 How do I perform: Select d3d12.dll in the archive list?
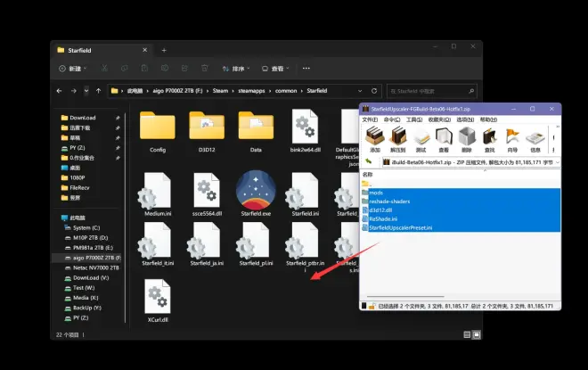click(x=461, y=210)
